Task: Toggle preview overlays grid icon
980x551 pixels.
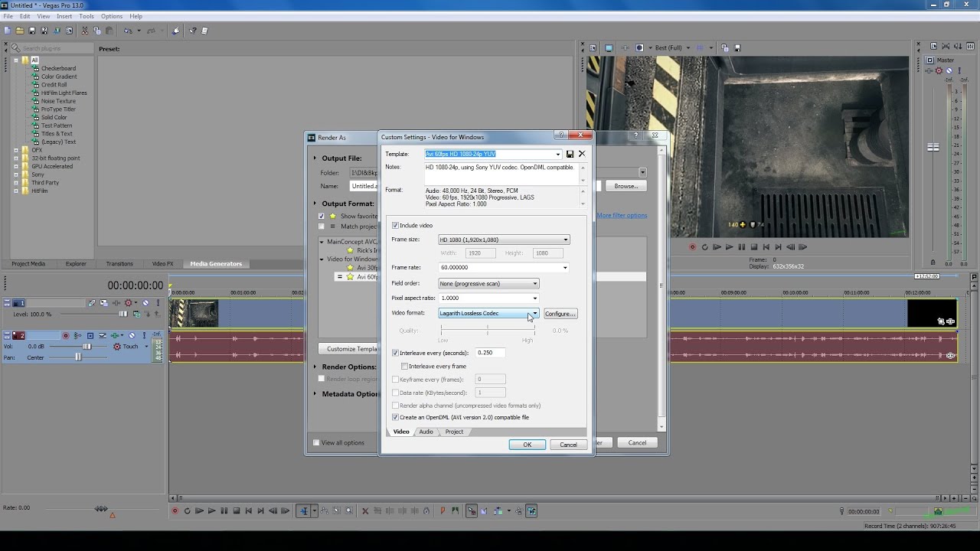Action: [x=700, y=47]
